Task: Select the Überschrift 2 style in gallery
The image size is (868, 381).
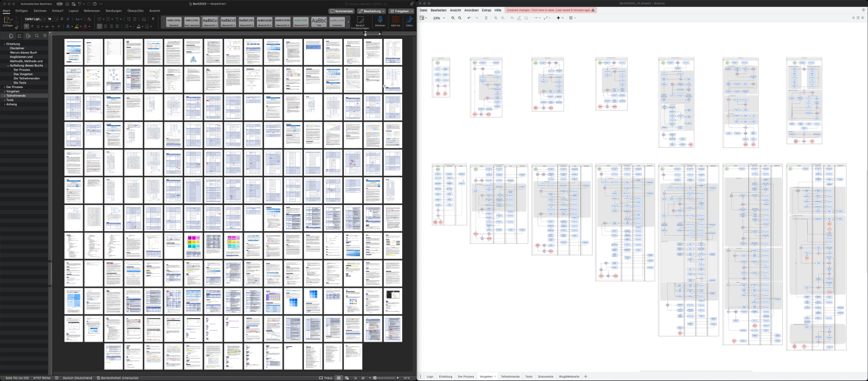Action: pyautogui.click(x=228, y=22)
